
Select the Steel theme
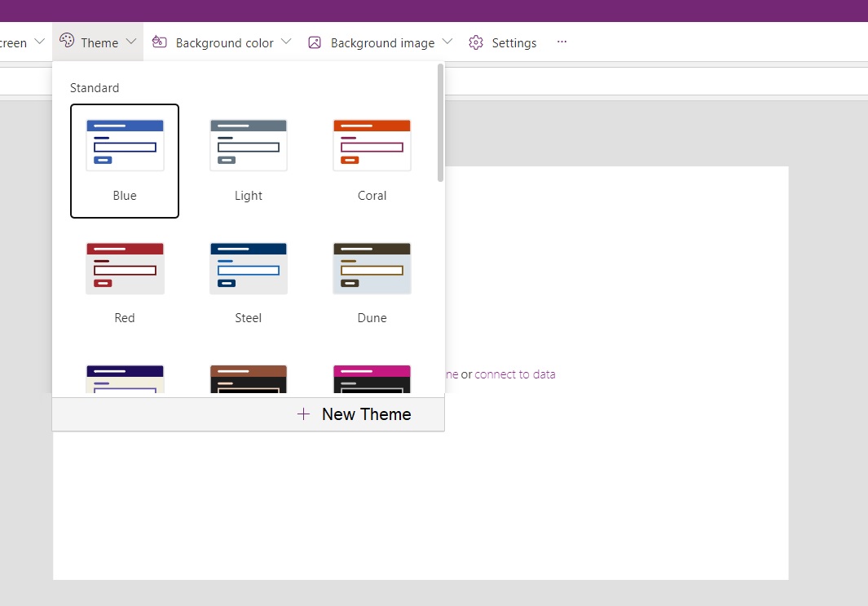[248, 268]
